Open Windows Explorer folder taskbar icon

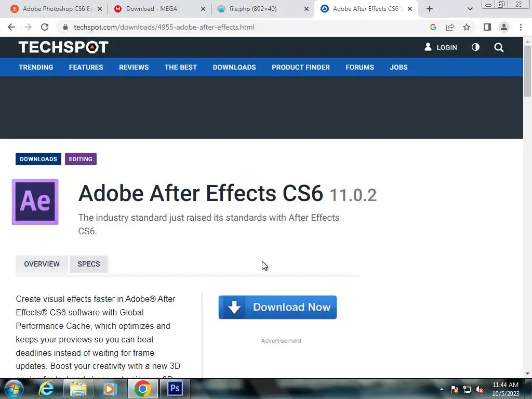coord(78,389)
